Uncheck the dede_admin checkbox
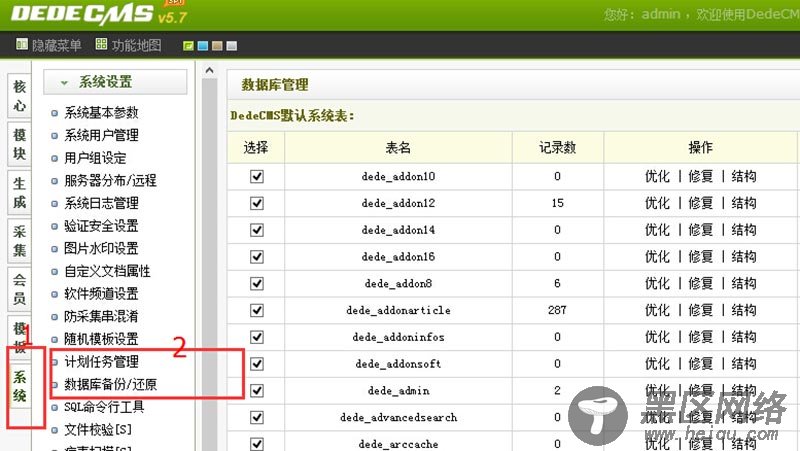 tap(257, 391)
